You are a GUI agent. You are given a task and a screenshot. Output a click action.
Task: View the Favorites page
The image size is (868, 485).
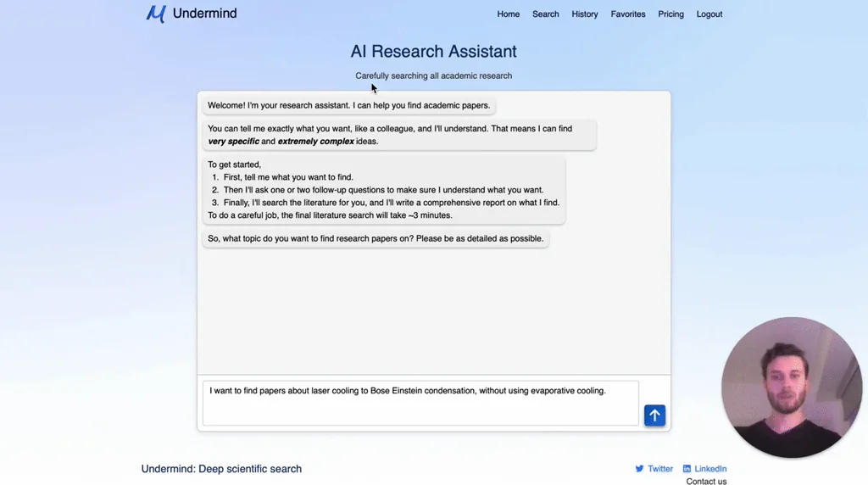click(628, 14)
